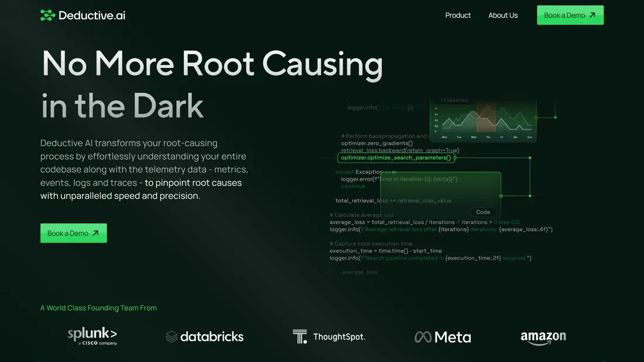Open the About Us page
Viewport: 644px width, 362px height.
(503, 15)
